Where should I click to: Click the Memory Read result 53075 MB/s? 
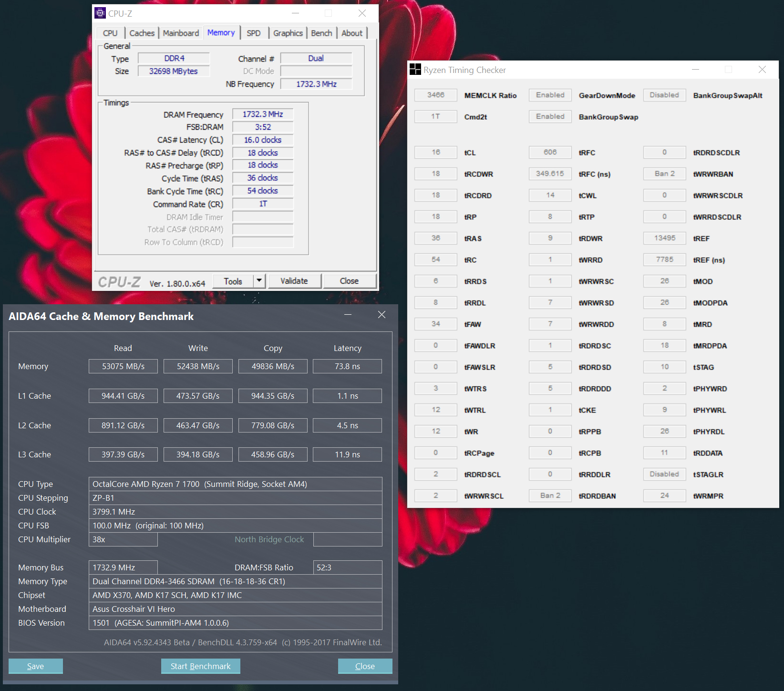click(x=123, y=366)
